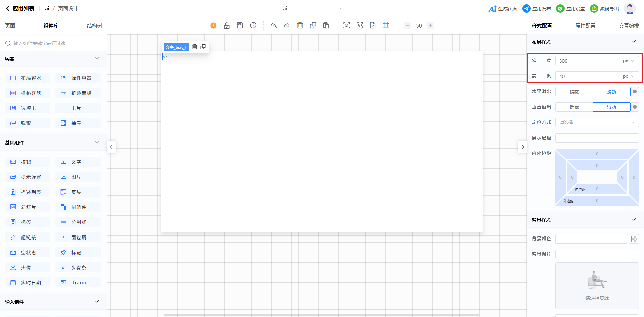Open the 定位方式 dropdown
The width and height of the screenshot is (644, 317).
pos(597,122)
